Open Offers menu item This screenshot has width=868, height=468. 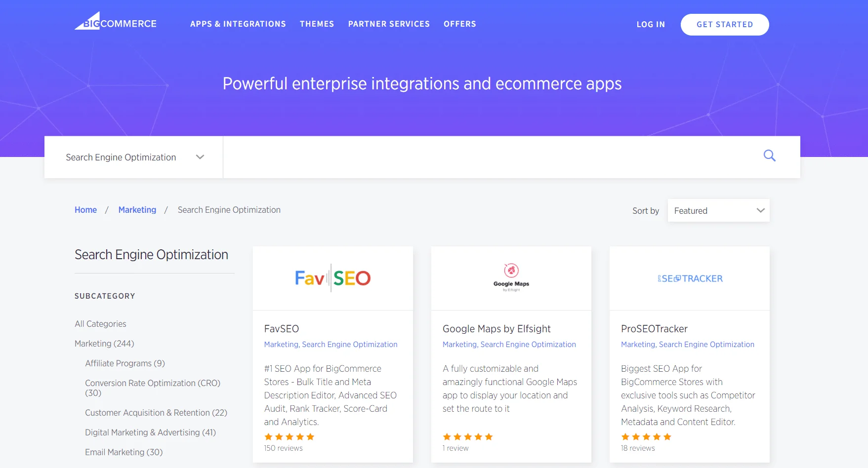click(459, 24)
